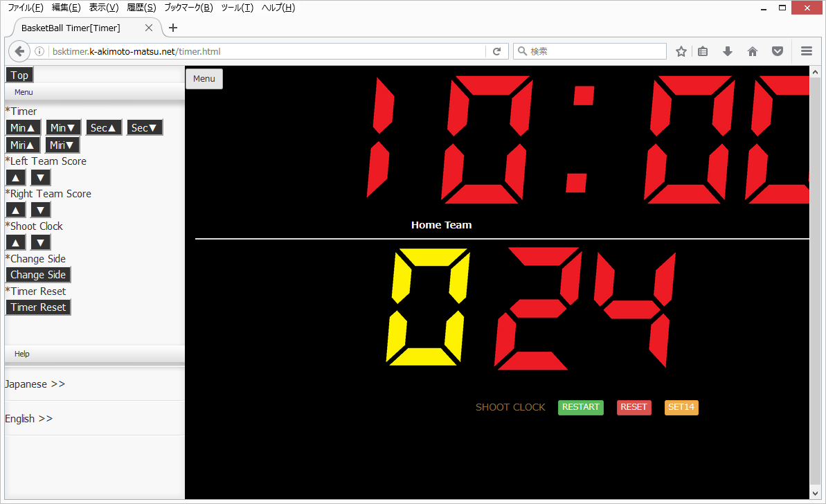Increase timer minutes with Min▲
The width and height of the screenshot is (826, 504).
(23, 128)
